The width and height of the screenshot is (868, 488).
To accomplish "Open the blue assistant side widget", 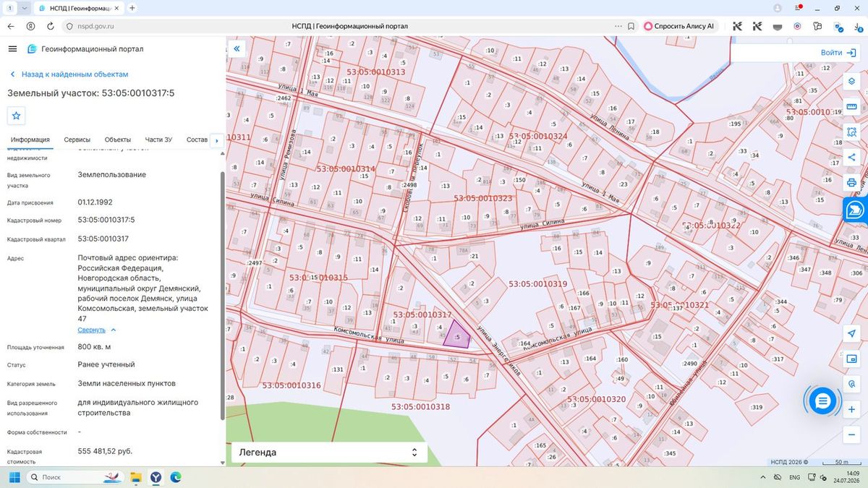I will click(x=855, y=210).
